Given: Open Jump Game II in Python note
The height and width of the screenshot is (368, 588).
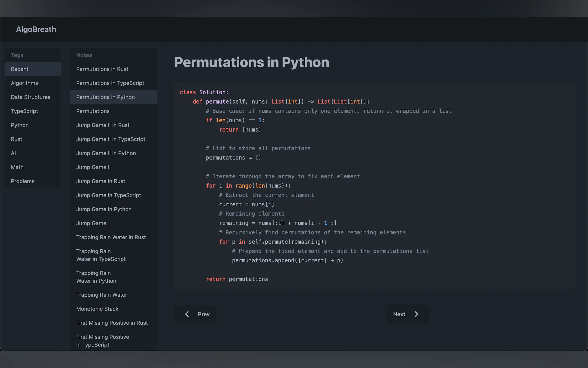Looking at the screenshot, I should coord(106,153).
